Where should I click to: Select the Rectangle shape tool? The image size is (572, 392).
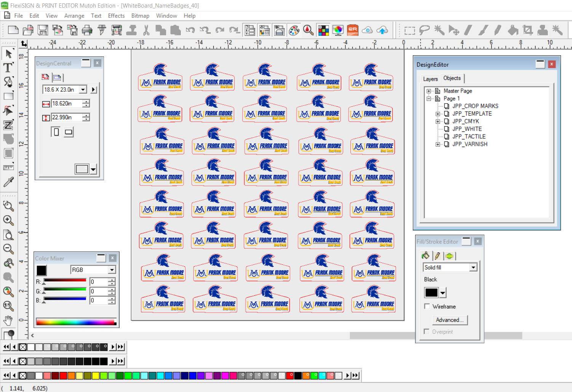pos(8,96)
